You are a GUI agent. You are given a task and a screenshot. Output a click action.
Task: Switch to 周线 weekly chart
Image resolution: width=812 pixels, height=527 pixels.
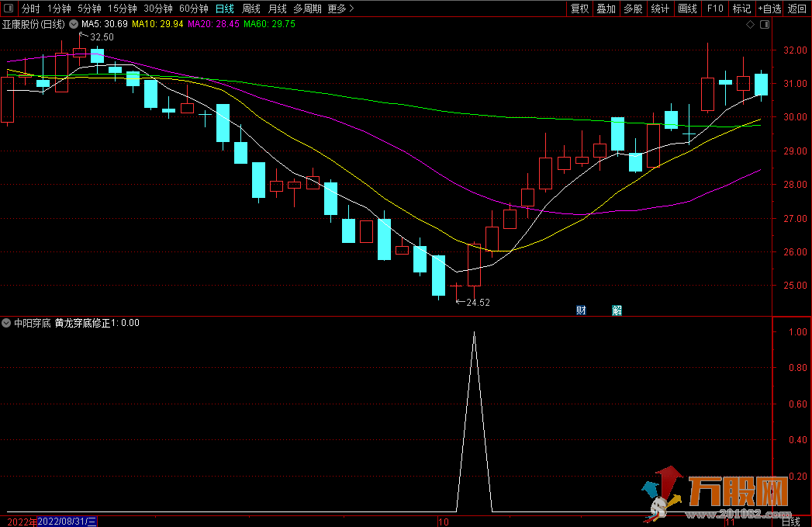point(251,9)
